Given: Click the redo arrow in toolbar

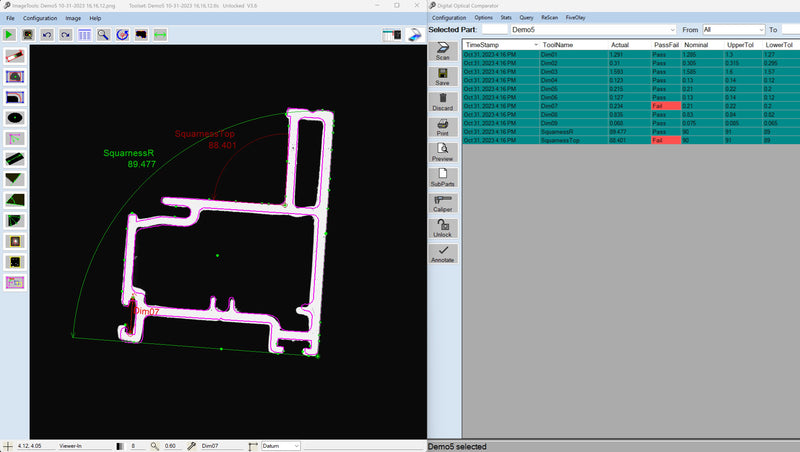Looking at the screenshot, I should 65,34.
